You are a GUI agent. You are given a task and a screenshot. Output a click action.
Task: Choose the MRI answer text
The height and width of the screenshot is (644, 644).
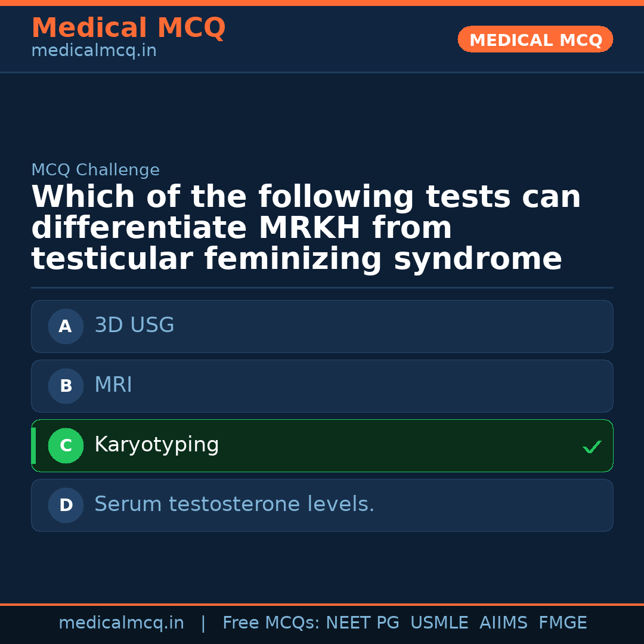coord(113,385)
